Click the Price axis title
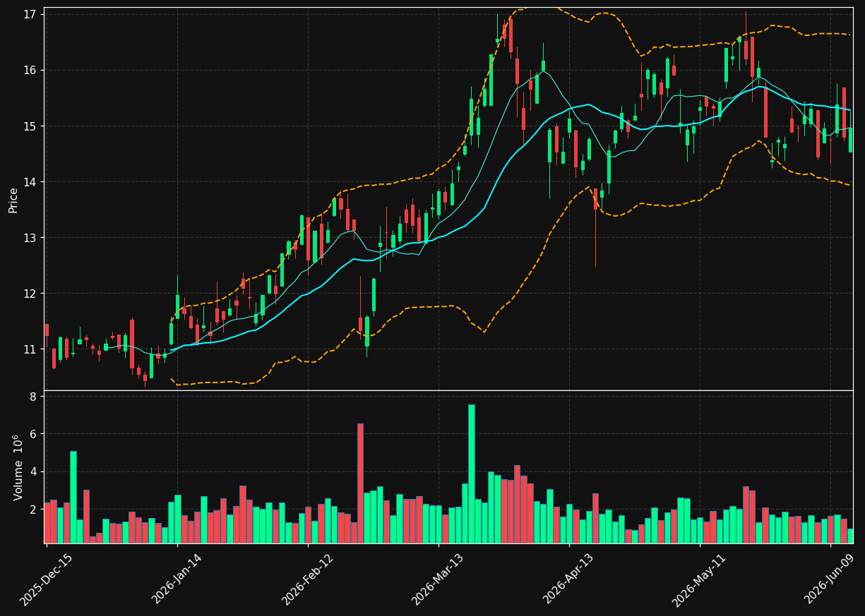 pos(13,200)
